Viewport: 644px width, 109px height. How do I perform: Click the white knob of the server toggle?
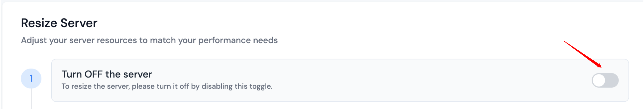pyautogui.click(x=599, y=80)
